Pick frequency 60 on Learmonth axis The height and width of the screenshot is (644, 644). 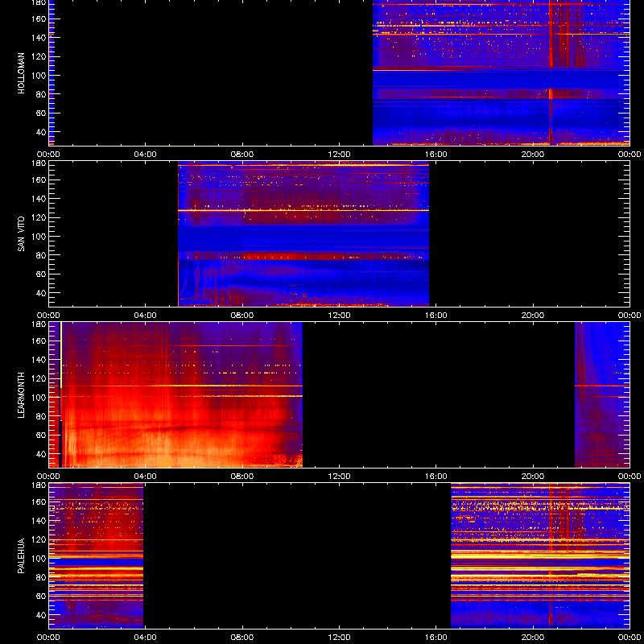click(42, 435)
